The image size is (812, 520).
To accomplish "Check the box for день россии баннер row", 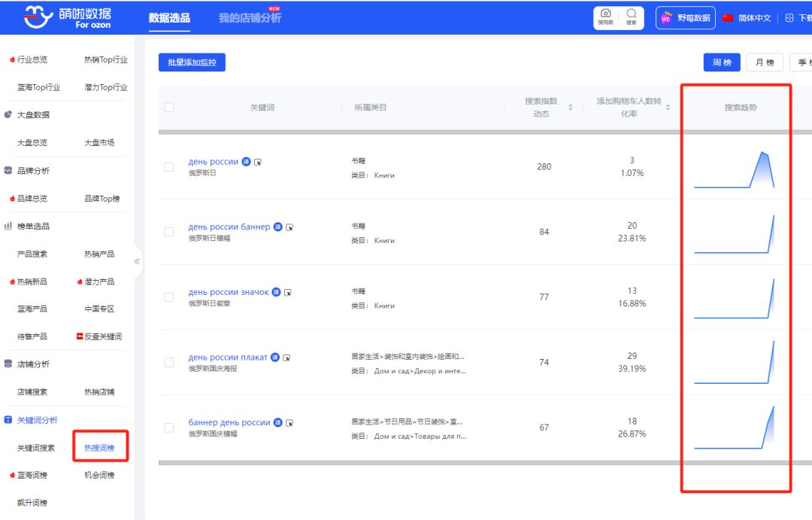I will point(169,232).
